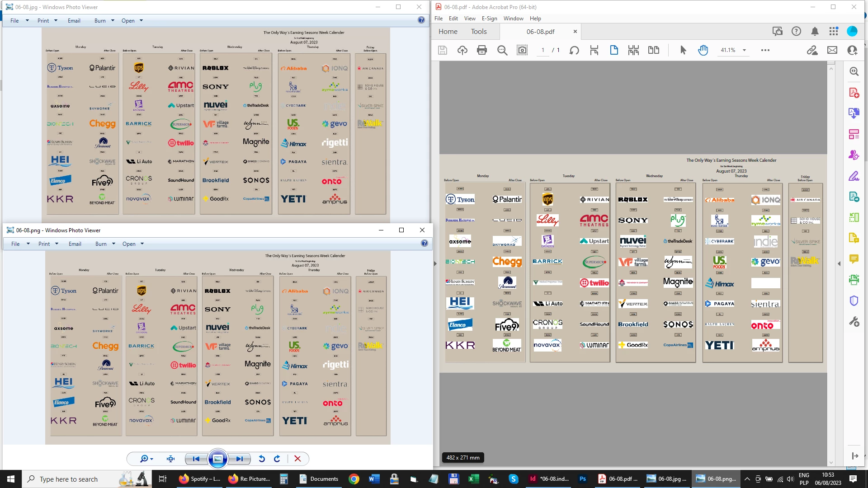This screenshot has width=868, height=488.
Task: Print the PDF with the printer icon
Action: 482,50
